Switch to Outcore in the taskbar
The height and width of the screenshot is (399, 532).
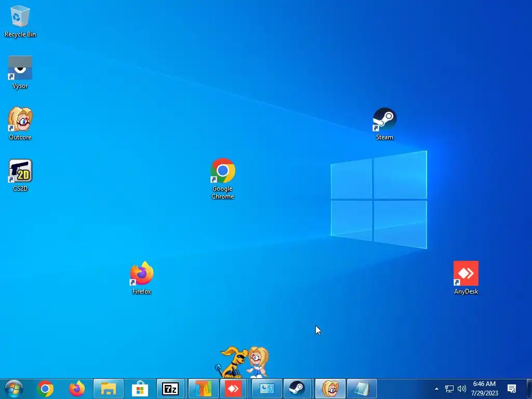(x=330, y=389)
